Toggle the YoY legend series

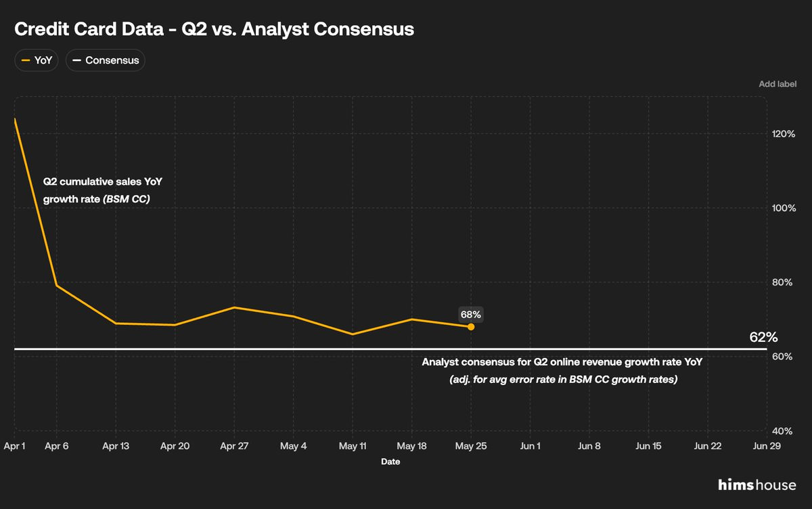37,60
